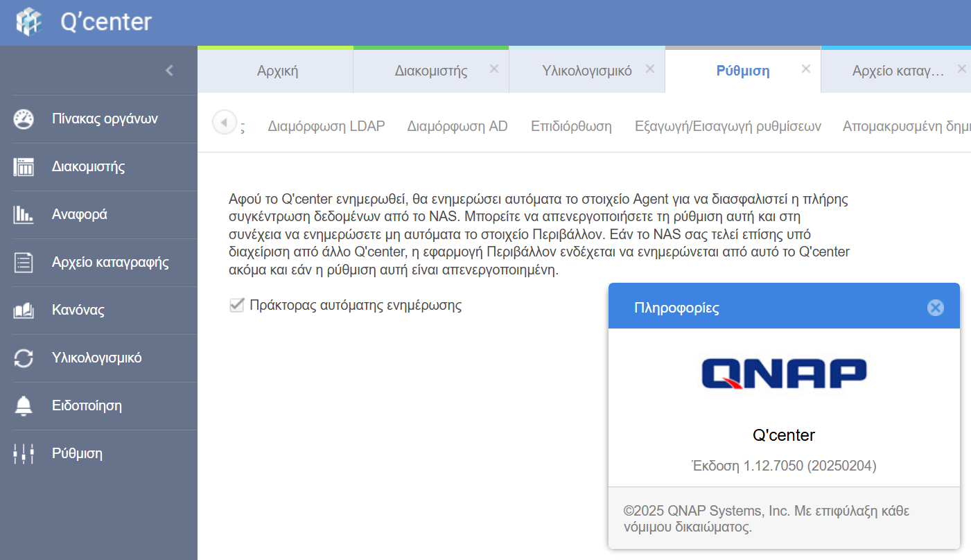The width and height of the screenshot is (971, 560).
Task: Close the Υλικολογισμικό tab
Action: (x=649, y=69)
